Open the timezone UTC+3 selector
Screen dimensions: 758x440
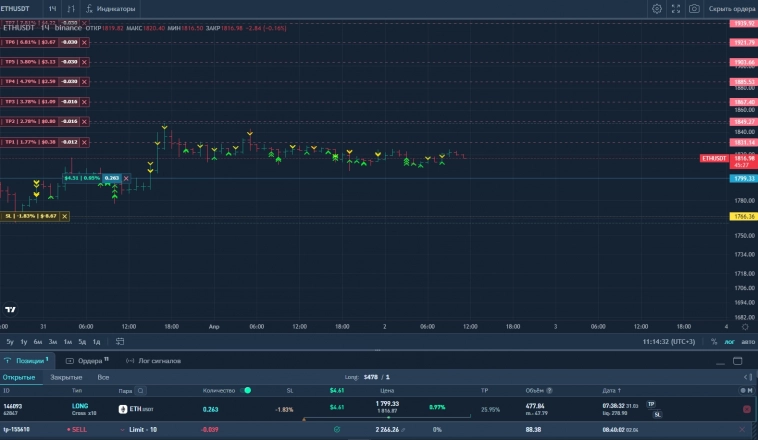pos(669,342)
